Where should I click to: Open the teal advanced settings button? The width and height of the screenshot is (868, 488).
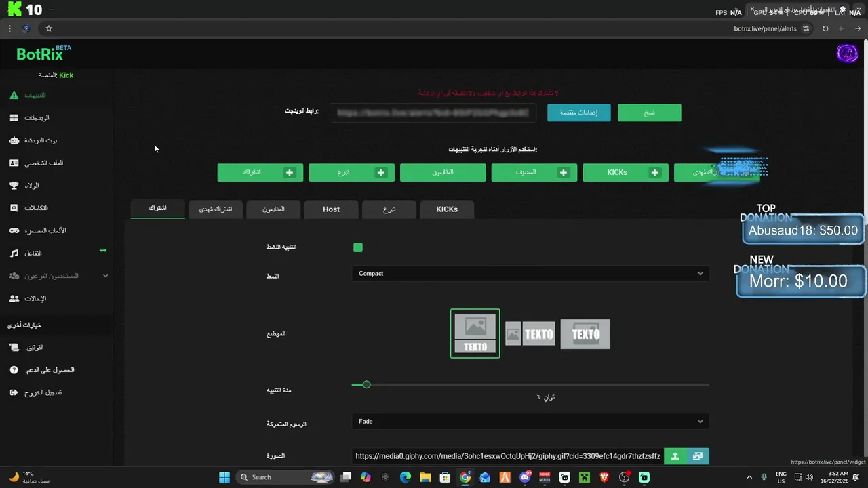click(x=578, y=113)
